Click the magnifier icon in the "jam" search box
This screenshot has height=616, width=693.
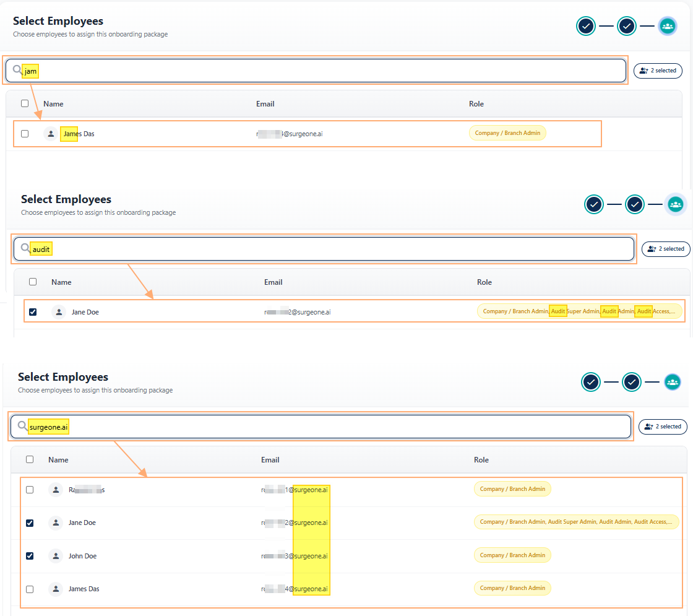pos(17,70)
